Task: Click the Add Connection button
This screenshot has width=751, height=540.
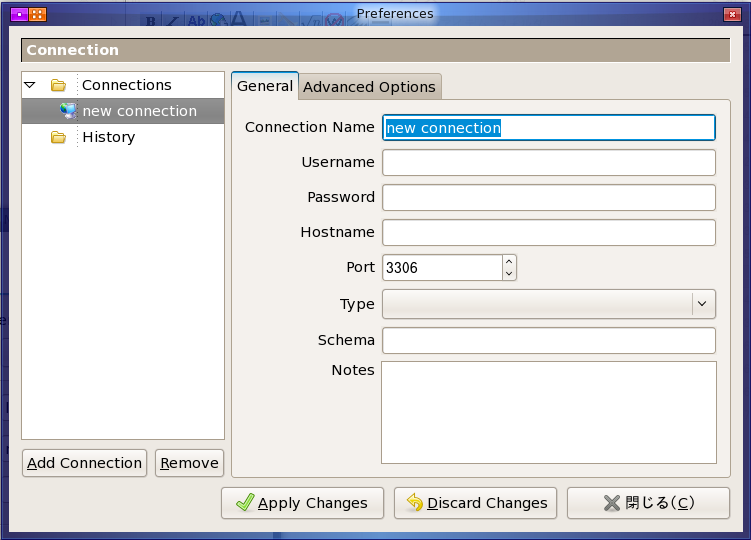Action: [84, 463]
